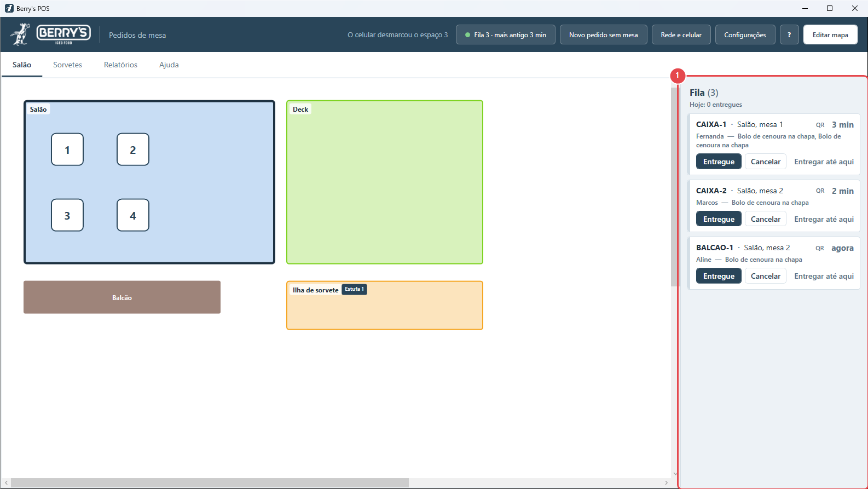The image size is (868, 489).
Task: Open the question mark help button
Action: click(x=789, y=34)
